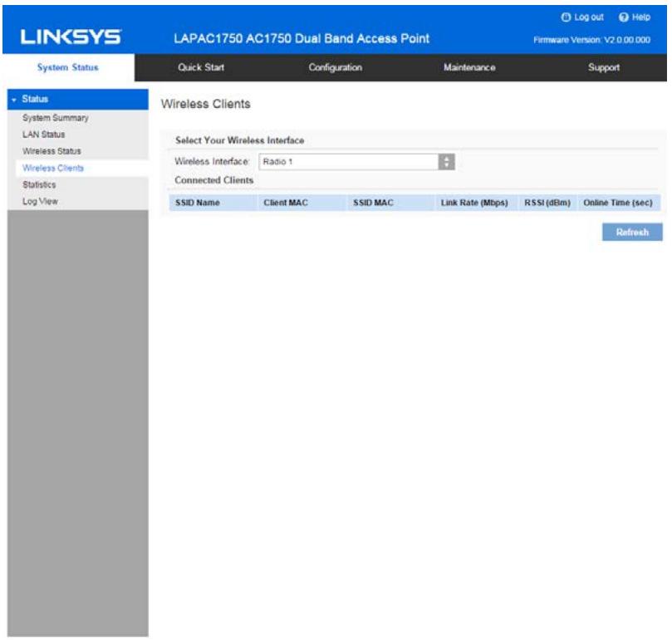The image size is (672, 642).
Task: Click the RSSI (dBm) column header
Action: click(547, 203)
